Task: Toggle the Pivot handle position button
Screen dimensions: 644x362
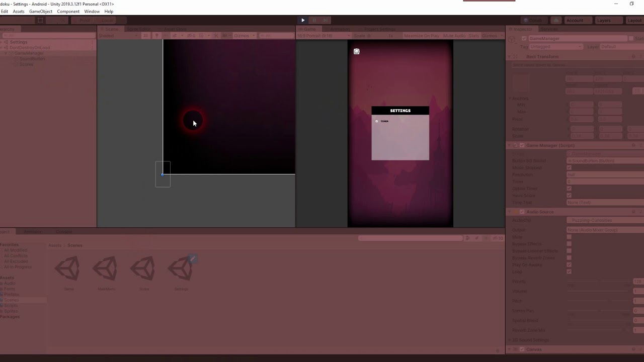Action: (x=83, y=20)
